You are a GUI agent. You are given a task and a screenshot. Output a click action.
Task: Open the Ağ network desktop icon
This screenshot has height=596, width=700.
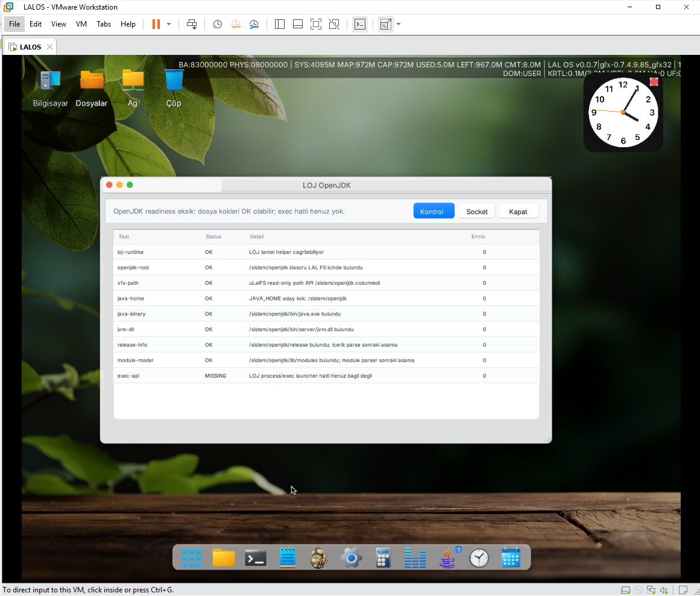pos(133,89)
